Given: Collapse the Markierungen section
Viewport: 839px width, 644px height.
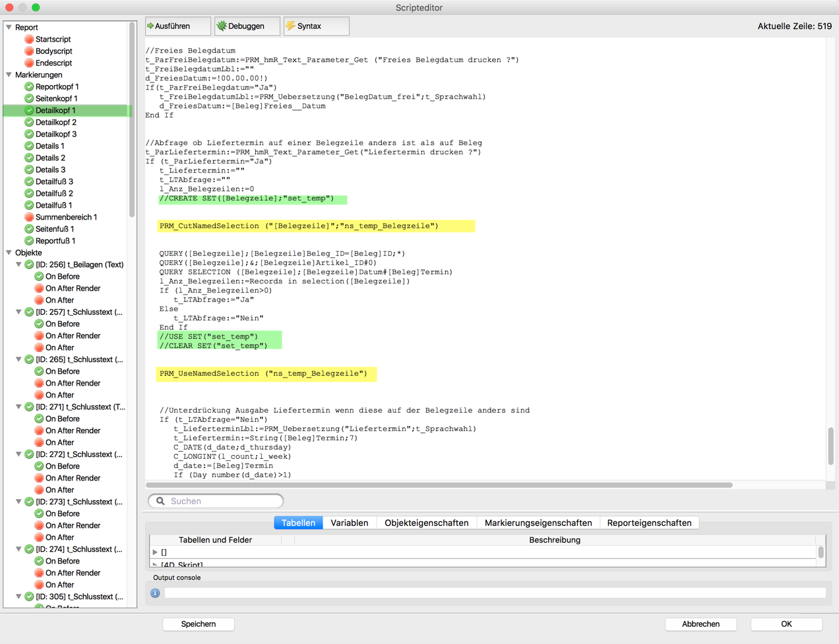Looking at the screenshot, I should (x=9, y=75).
